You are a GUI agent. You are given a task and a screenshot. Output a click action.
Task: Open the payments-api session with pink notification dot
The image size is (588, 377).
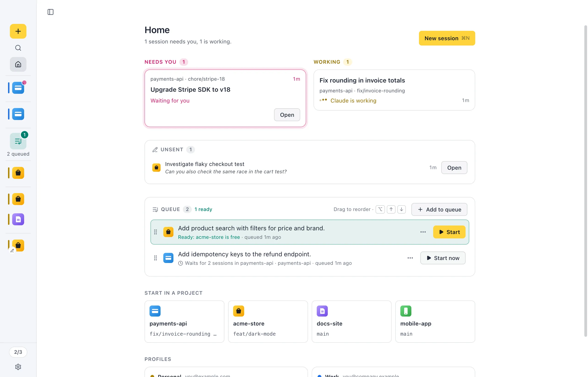click(18, 88)
